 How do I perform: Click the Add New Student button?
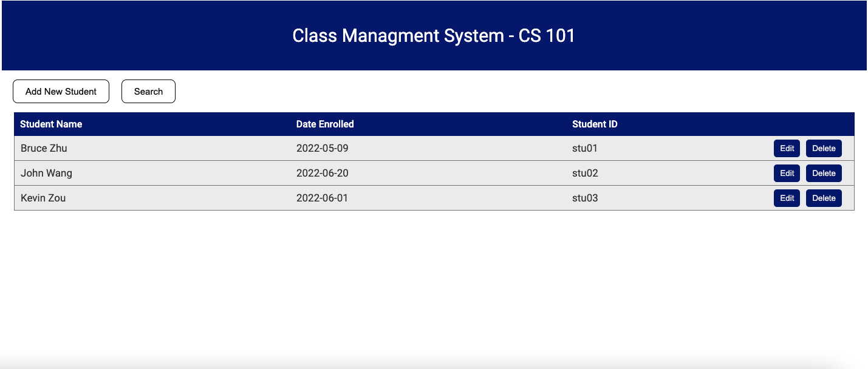(61, 91)
